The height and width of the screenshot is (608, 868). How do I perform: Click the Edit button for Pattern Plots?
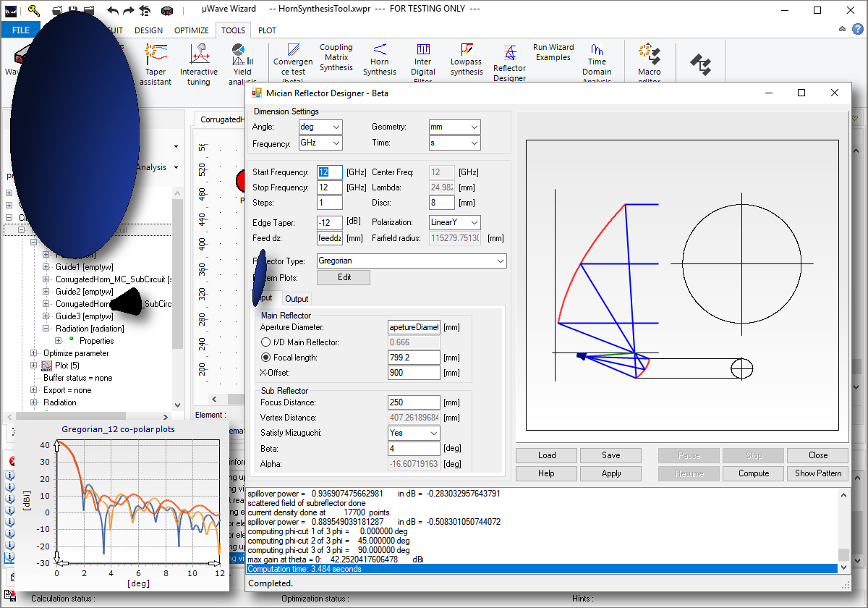pos(344,277)
